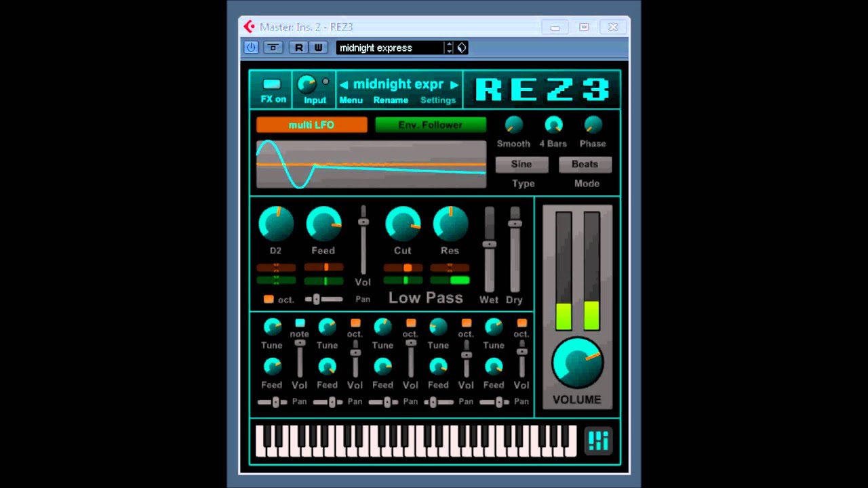Click the preset up/down stepper arrows
This screenshot has height=488, width=868.
[x=449, y=47]
